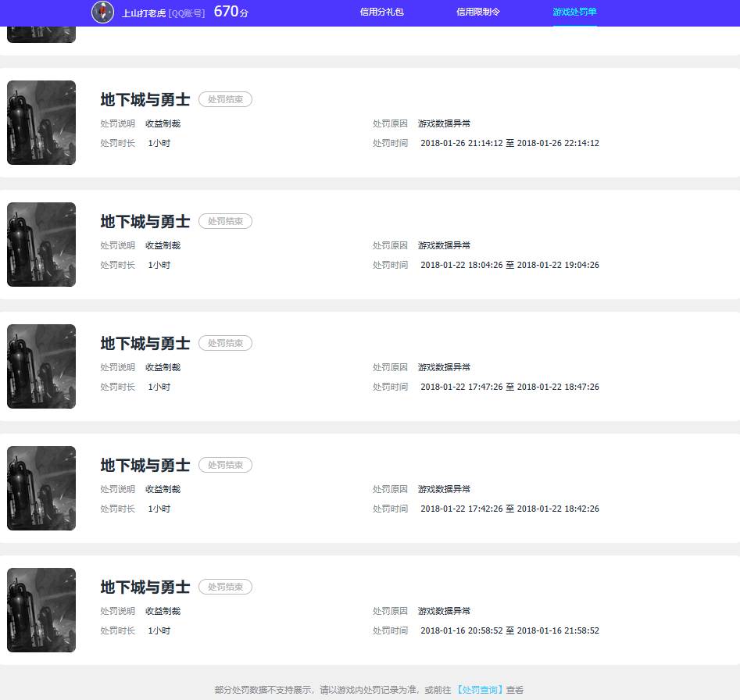Click the 处罚结束 badge on the 18:04:26 record
Screen dimensions: 740x700
[x=225, y=222]
